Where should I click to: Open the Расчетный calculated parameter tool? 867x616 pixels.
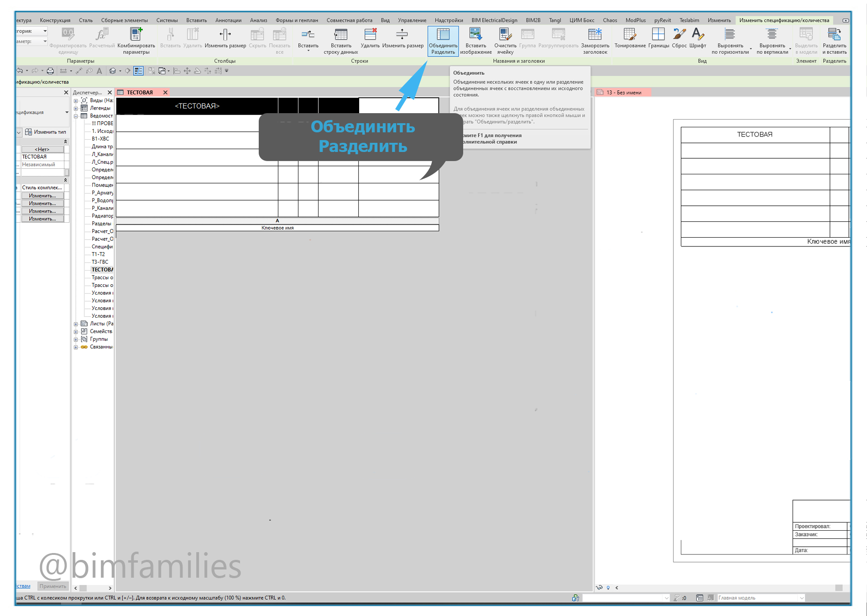click(x=102, y=37)
